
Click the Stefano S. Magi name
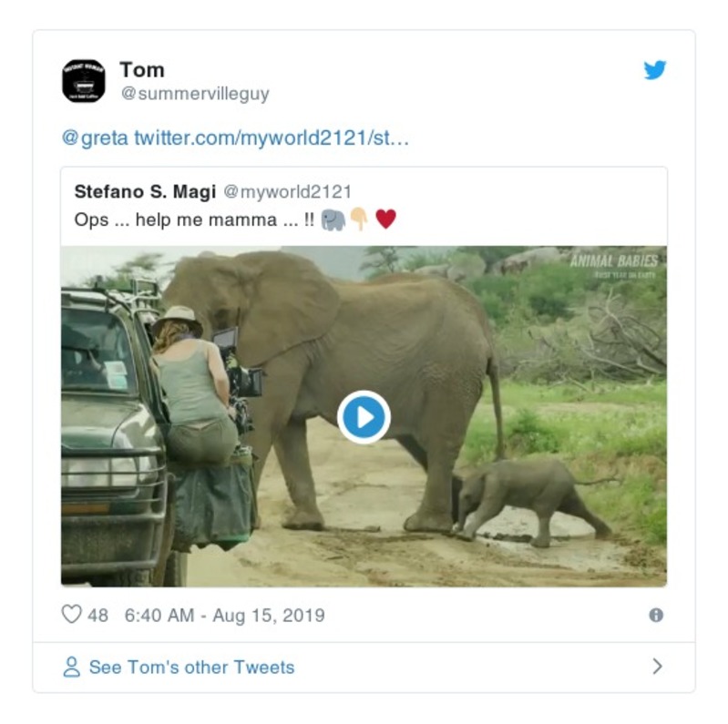[x=145, y=191]
